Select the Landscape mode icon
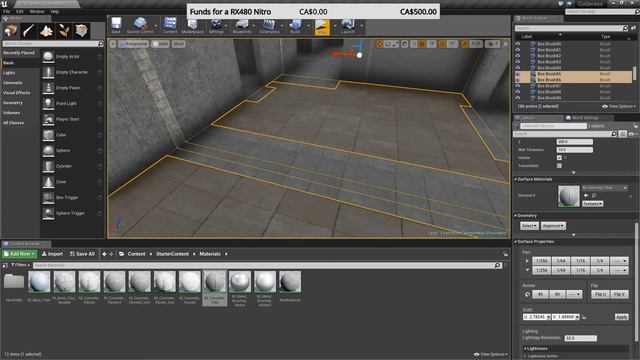The height and width of the screenshot is (360, 640). click(46, 31)
